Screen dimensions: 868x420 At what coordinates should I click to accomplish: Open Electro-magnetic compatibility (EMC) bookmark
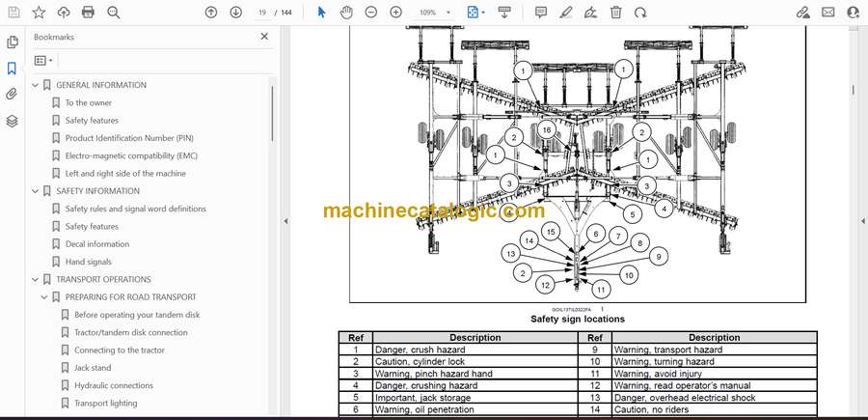click(131, 155)
